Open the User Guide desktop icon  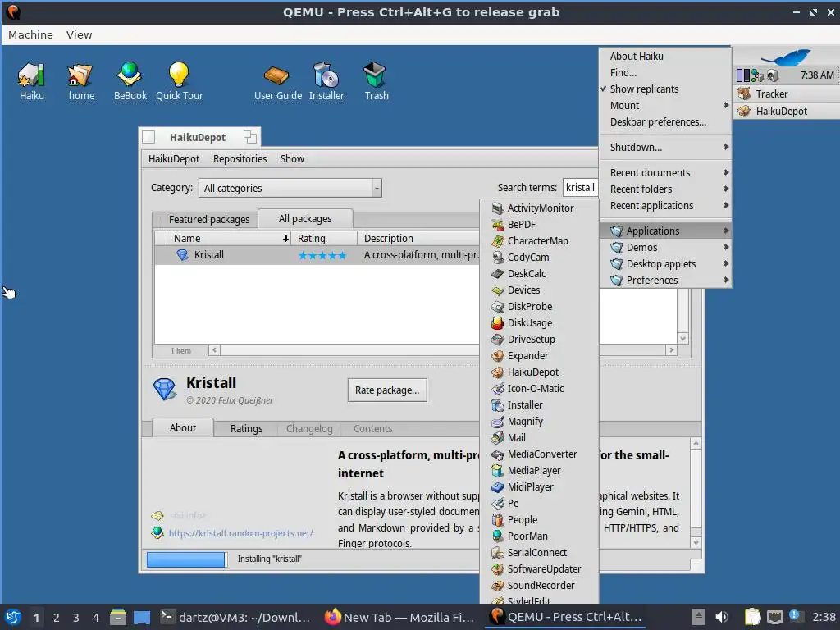[277, 81]
